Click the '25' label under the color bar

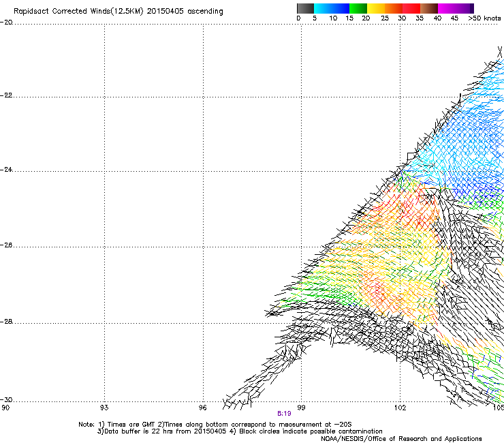pyautogui.click(x=385, y=18)
